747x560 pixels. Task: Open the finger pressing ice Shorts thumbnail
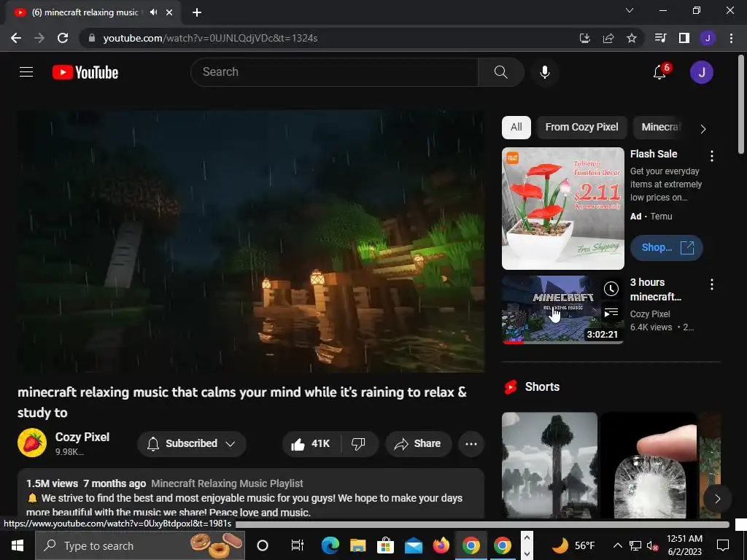(x=649, y=465)
